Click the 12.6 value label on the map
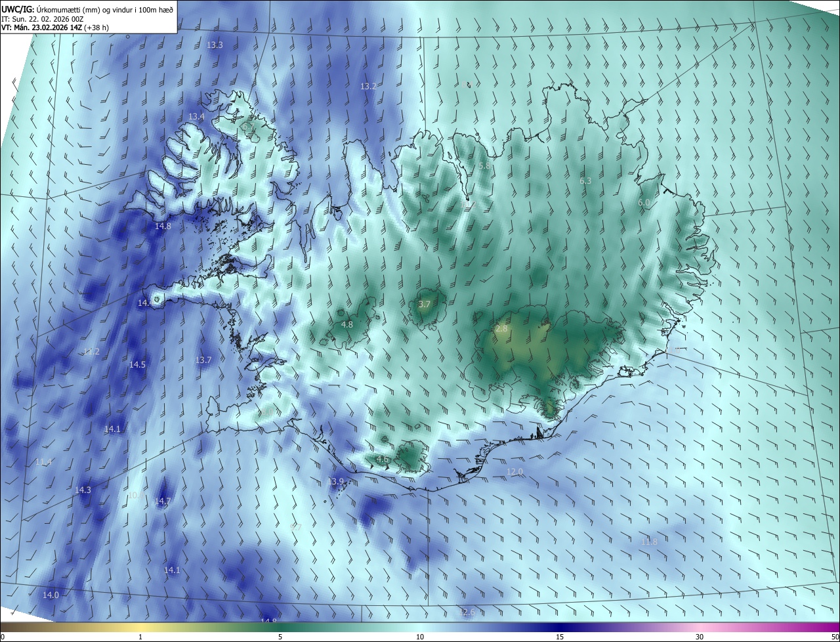840x642 pixels. click(466, 612)
